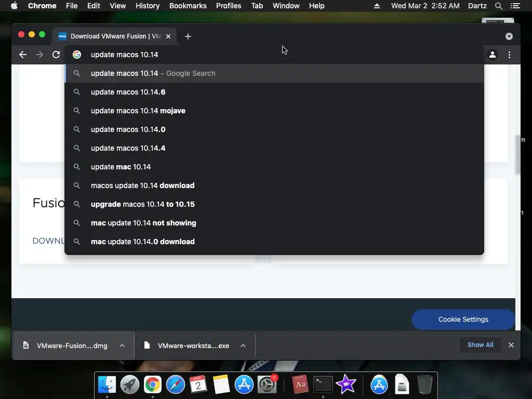Close the Download VMware Fusion tab
The image size is (532, 399).
[x=168, y=36]
